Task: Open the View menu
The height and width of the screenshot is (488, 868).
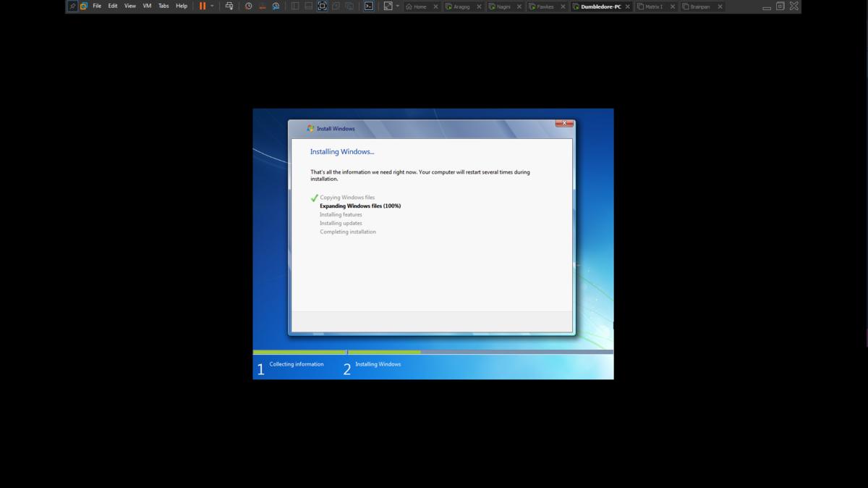Action: click(130, 6)
